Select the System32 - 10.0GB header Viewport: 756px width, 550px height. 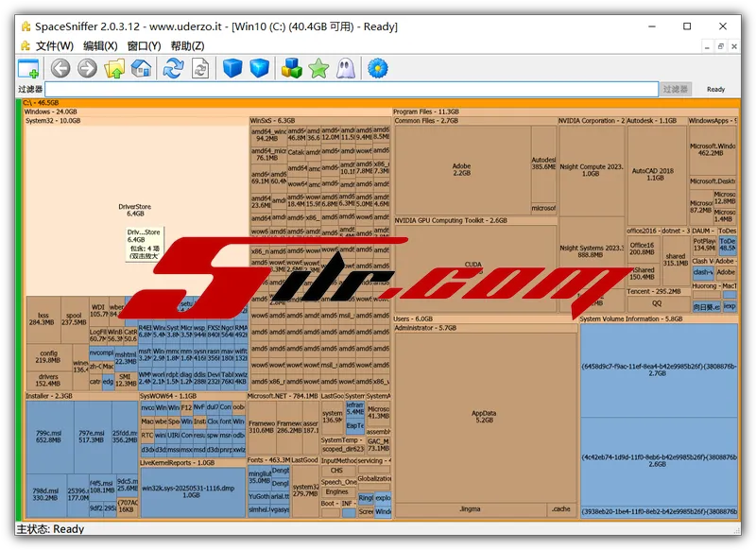(x=137, y=121)
